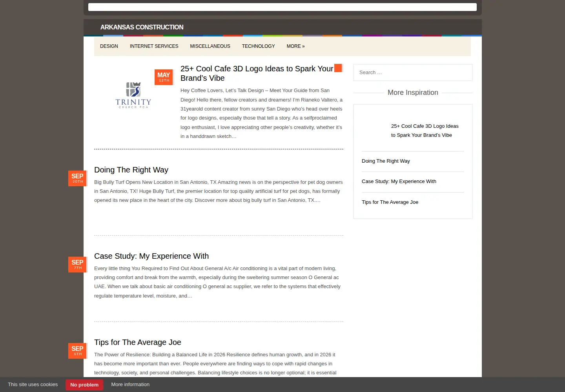This screenshot has height=392, width=565.
Task: Click the MAY 12th date badge
Action: 164,77
